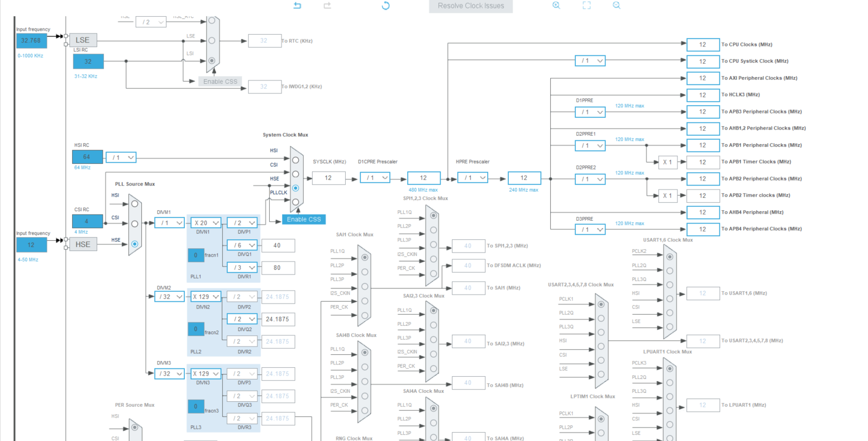Click the redo arrow icon in toolbar

tap(327, 5)
